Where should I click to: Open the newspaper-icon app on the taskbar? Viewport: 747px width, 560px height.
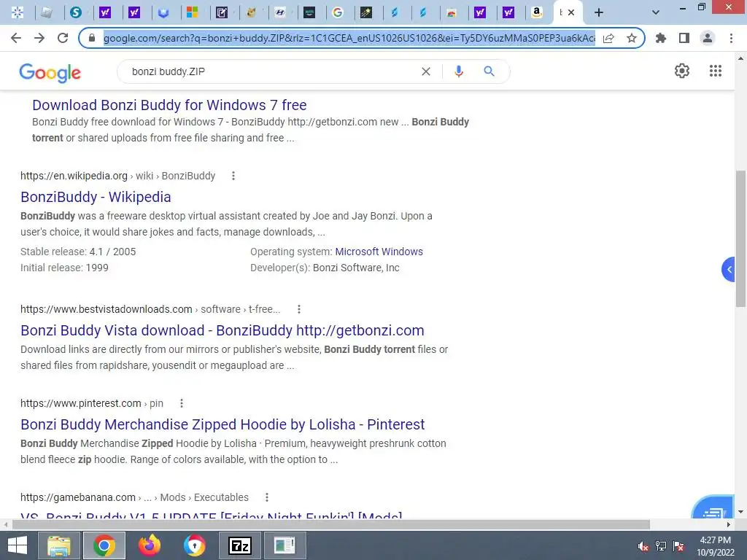click(285, 545)
